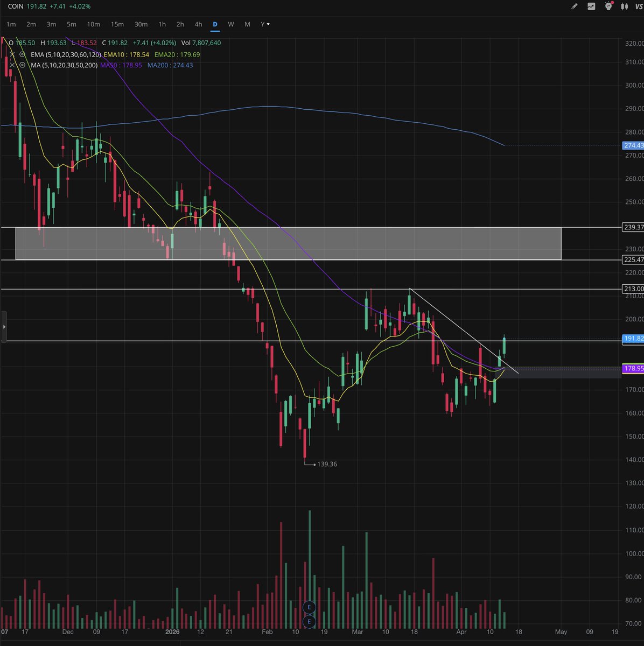Click the Feb date axis label
644x646 pixels.
click(x=267, y=632)
